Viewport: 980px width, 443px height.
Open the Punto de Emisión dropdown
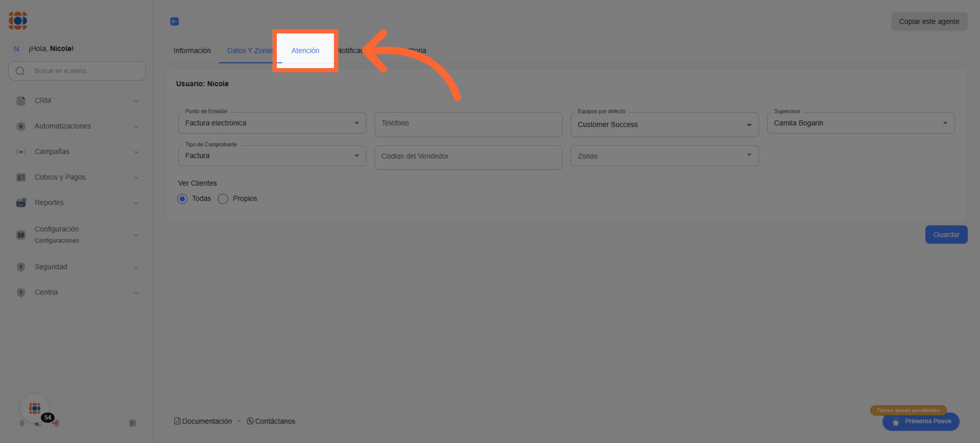click(x=272, y=123)
